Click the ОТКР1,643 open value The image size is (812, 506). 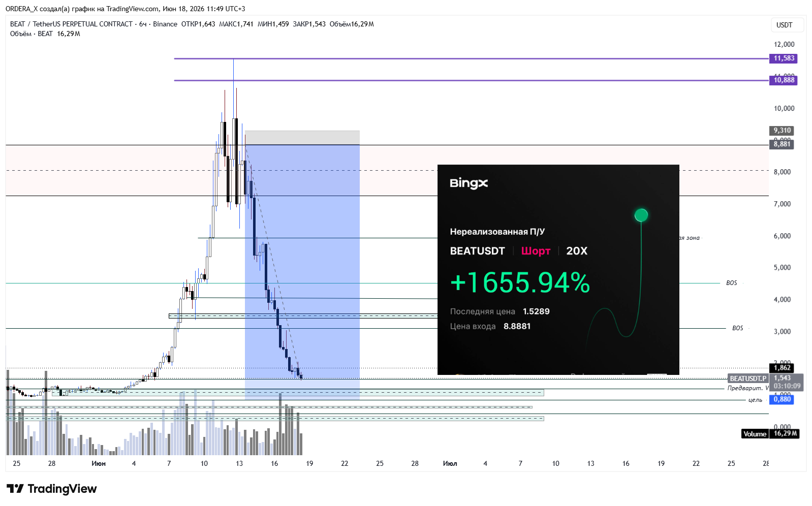pyautogui.click(x=198, y=24)
